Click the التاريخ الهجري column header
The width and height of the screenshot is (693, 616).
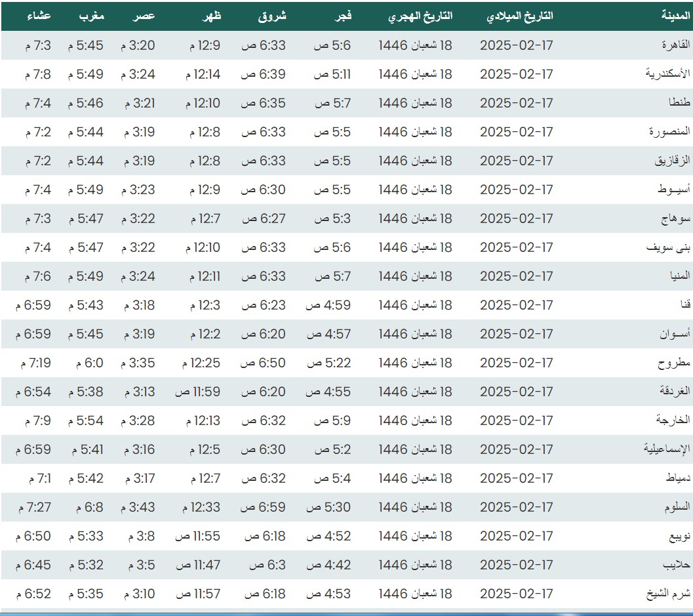pyautogui.click(x=420, y=16)
